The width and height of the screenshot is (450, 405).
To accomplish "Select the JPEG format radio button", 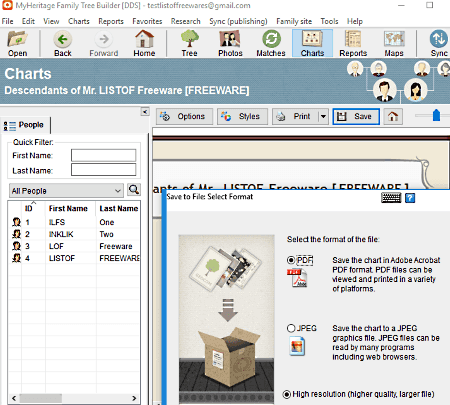I will 291,328.
